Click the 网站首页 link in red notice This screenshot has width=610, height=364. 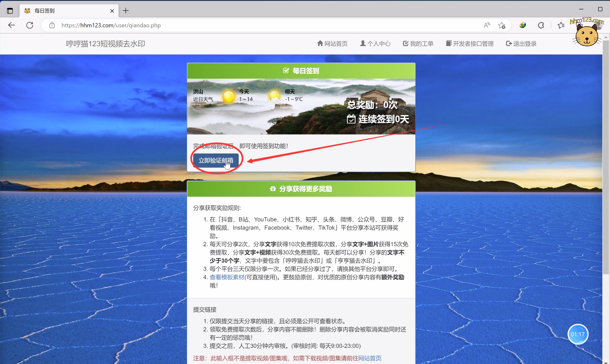pos(370,358)
